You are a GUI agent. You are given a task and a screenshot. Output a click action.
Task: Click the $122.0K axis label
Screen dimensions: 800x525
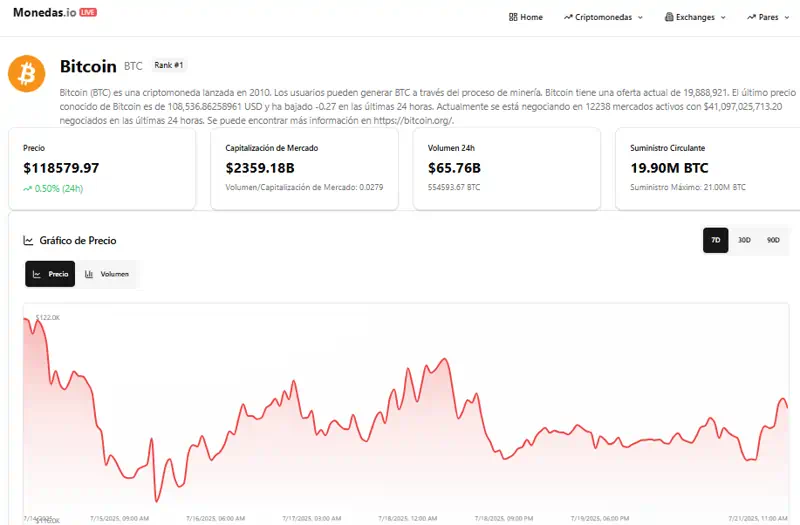pos(47,317)
